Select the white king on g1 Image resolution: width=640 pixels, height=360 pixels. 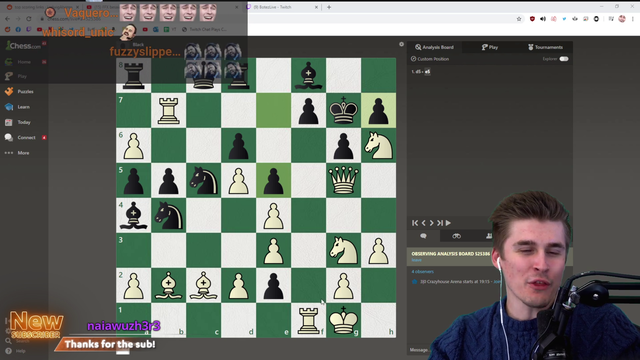[x=343, y=320]
